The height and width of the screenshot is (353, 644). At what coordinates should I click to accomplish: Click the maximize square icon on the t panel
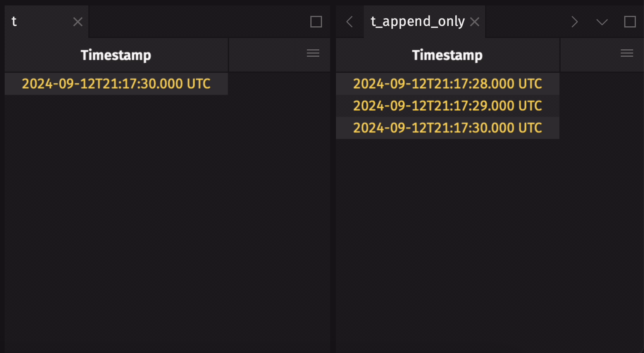point(316,22)
